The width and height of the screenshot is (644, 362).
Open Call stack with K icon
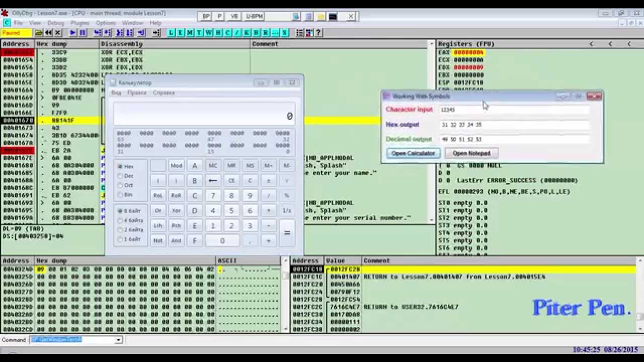point(247,33)
